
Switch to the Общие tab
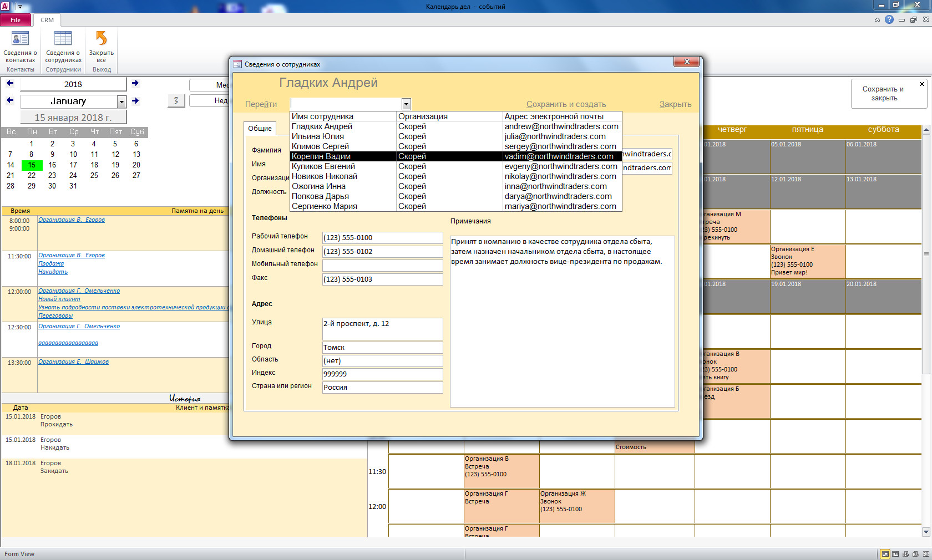click(x=260, y=129)
